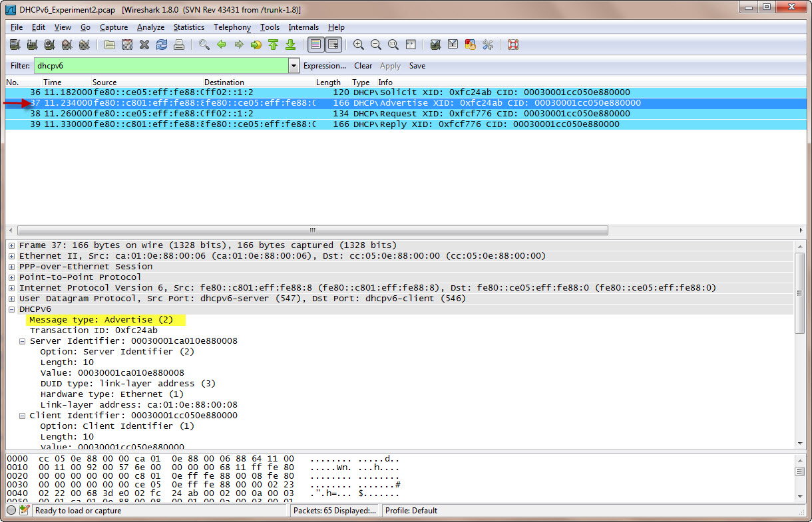This screenshot has height=522, width=812.
Task: Open the Coloring Rules icon
Action: tap(471, 45)
